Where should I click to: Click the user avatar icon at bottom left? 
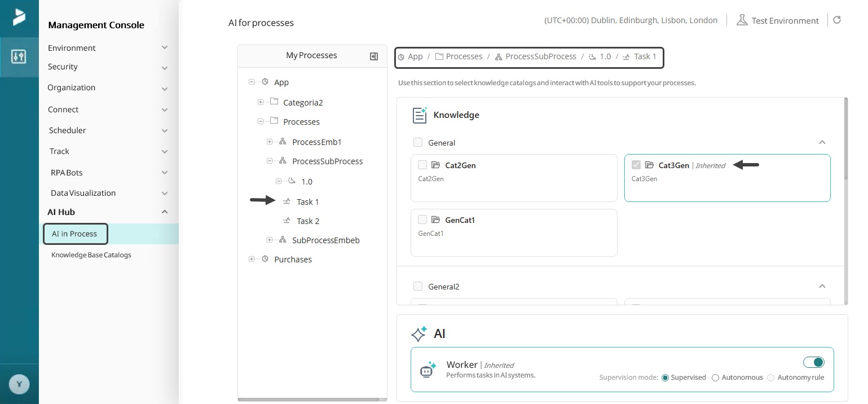(19, 384)
